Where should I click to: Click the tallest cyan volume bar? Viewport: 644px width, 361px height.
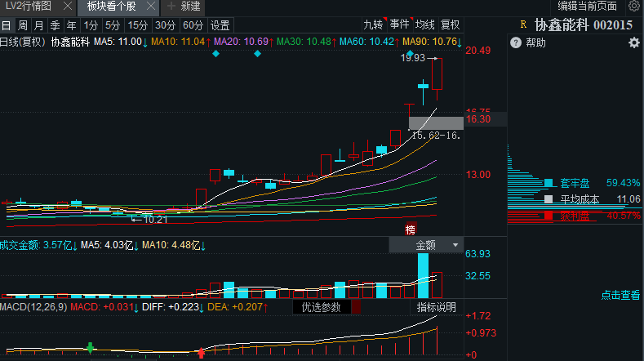pyautogui.click(x=423, y=275)
